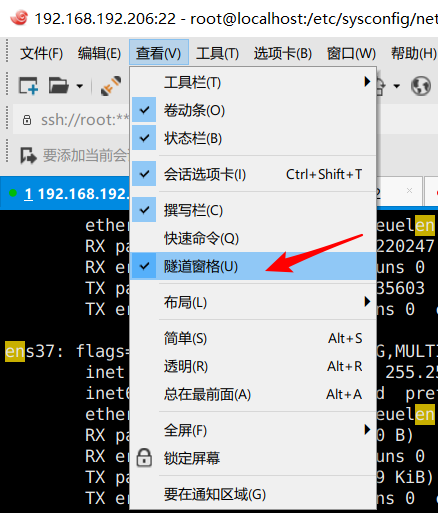The height and width of the screenshot is (513, 438).
Task: Uncheck the 隧道窗格(U) option
Action: pyautogui.click(x=254, y=266)
